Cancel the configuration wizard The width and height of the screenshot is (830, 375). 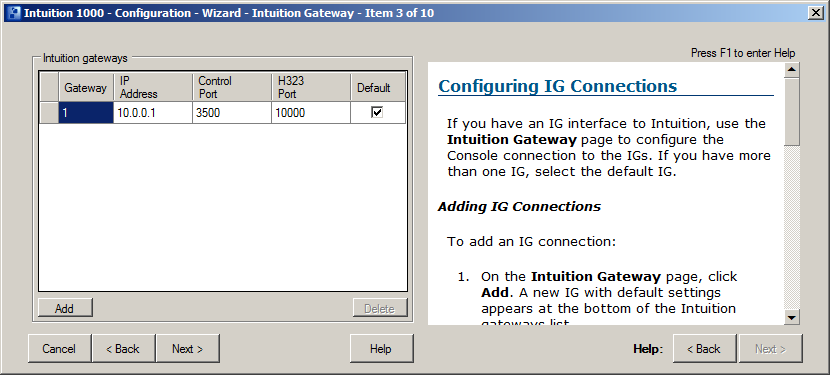[x=59, y=349]
